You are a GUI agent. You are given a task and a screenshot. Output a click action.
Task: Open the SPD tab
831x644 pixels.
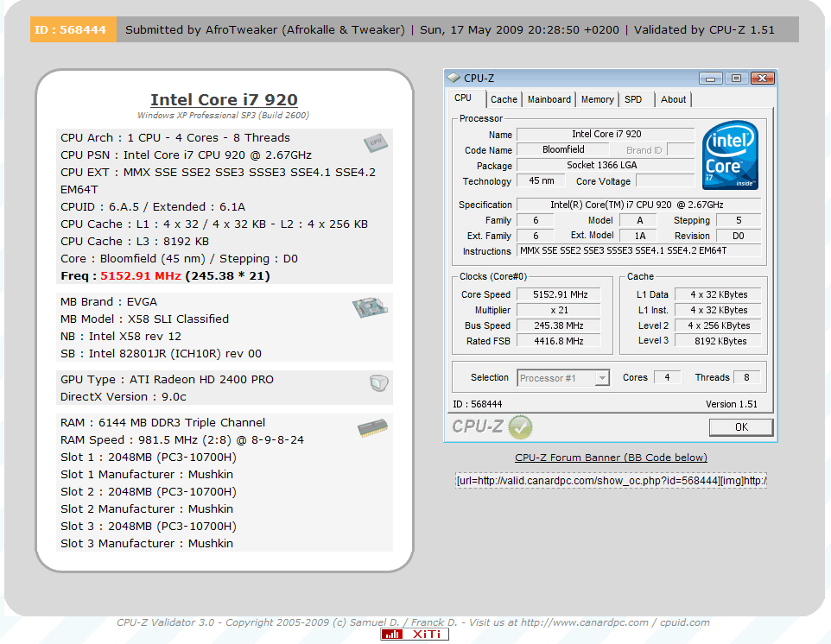tap(633, 99)
